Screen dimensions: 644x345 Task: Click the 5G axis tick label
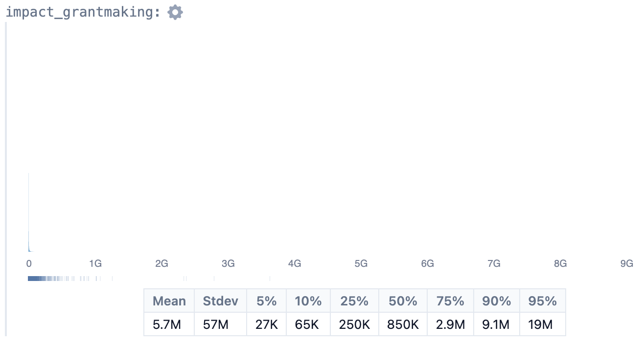click(361, 264)
